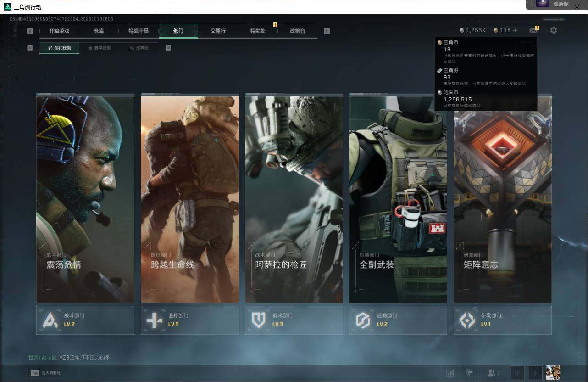
Task: Go to the 交易行 tab
Action: pyautogui.click(x=218, y=31)
